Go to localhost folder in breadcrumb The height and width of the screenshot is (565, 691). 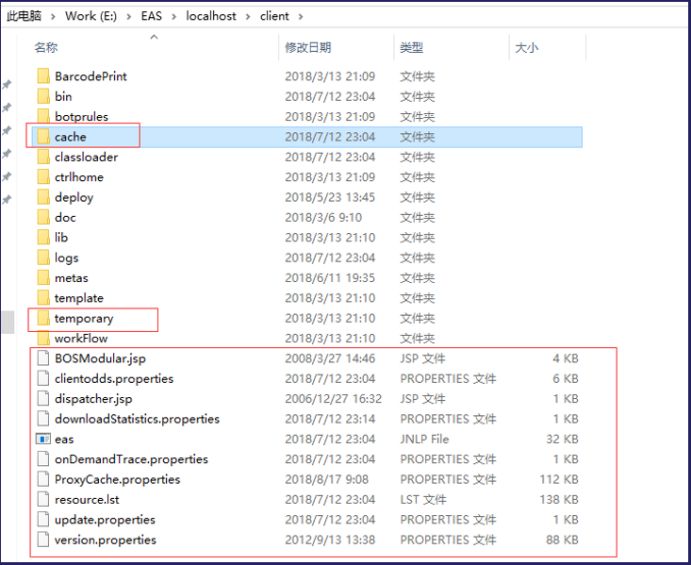211,16
